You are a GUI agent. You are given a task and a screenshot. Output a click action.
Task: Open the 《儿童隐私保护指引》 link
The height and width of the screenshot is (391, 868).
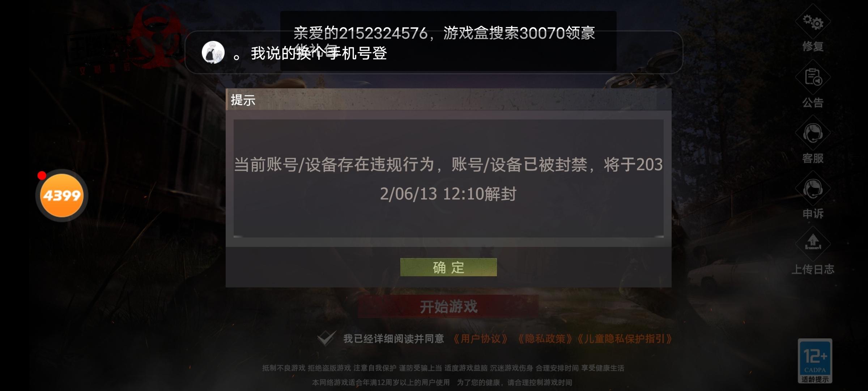coord(624,339)
